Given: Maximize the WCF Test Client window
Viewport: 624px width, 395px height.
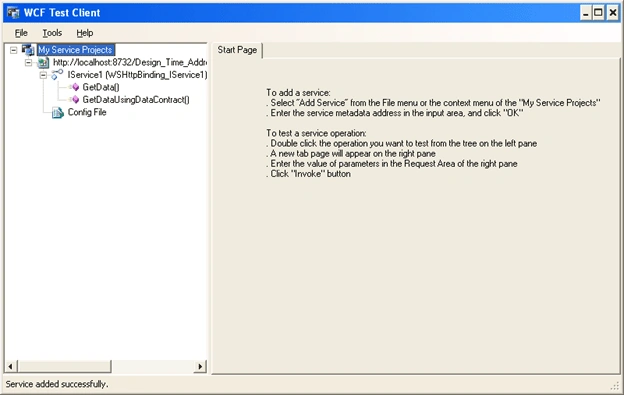Looking at the screenshot, I should (x=598, y=13).
